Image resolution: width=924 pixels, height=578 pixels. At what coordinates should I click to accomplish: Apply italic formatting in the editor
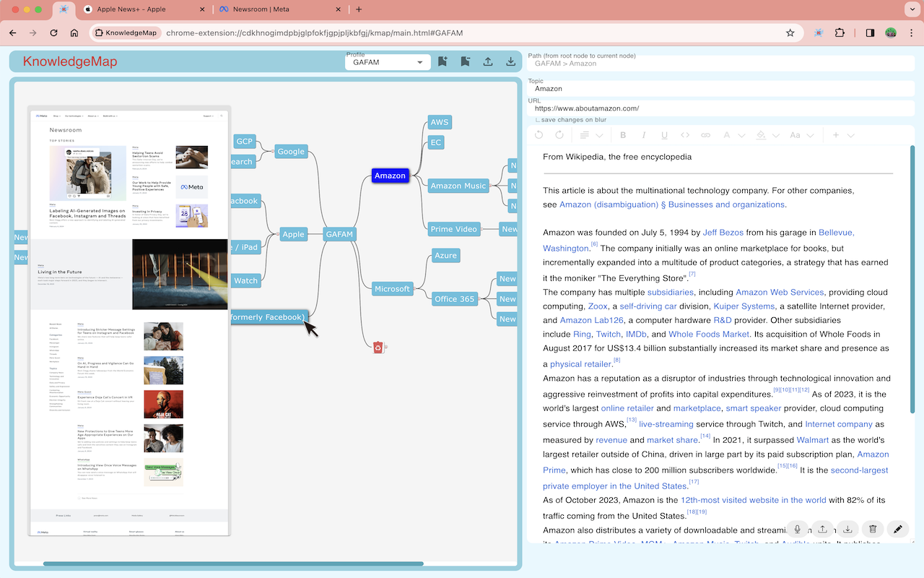tap(643, 135)
